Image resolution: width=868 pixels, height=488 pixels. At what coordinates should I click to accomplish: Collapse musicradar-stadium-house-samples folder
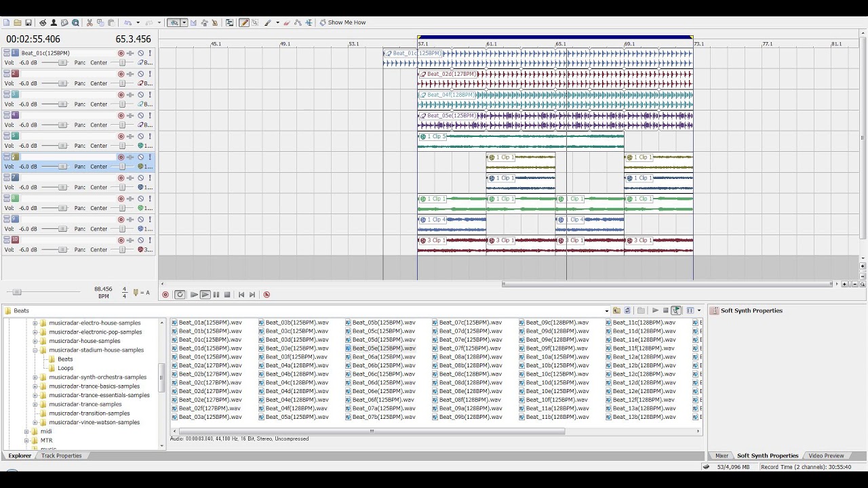35,350
